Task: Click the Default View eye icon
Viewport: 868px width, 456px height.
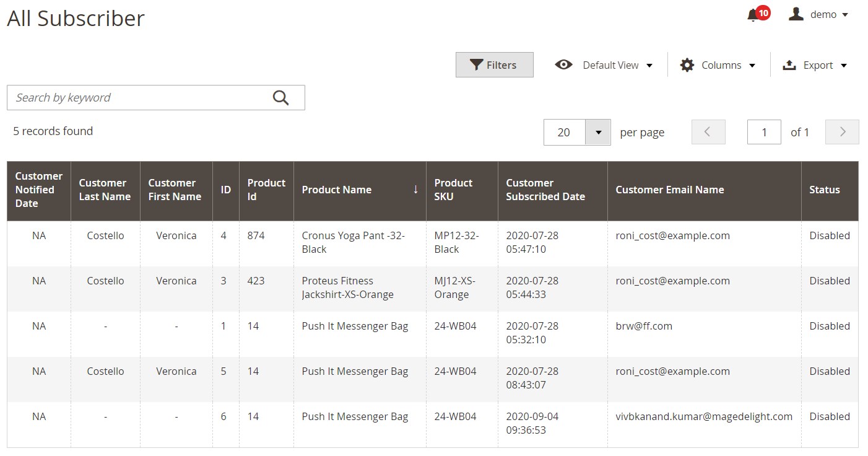Action: tap(563, 65)
